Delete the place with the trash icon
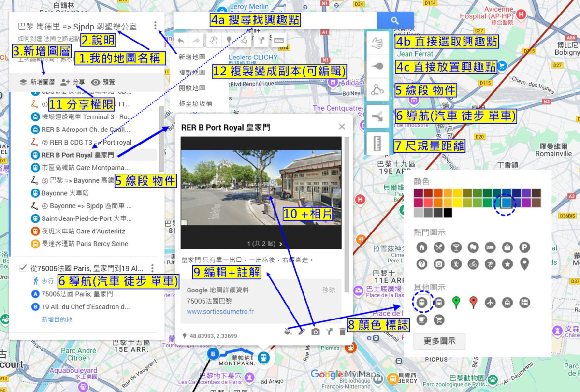Image resolution: width=580 pixels, height=392 pixels. pos(343,332)
